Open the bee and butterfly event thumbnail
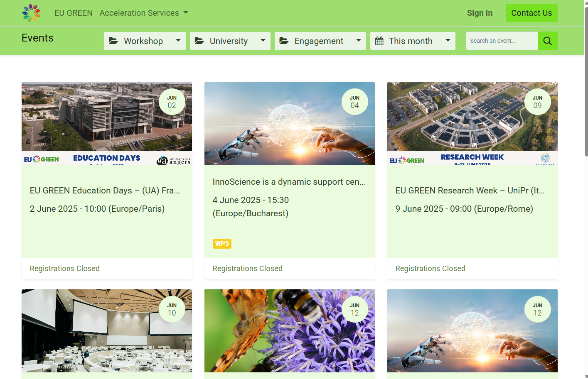 (289, 330)
